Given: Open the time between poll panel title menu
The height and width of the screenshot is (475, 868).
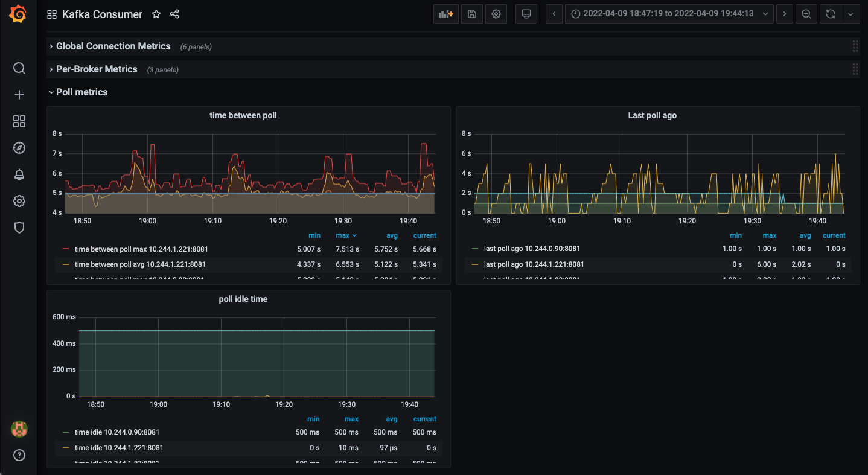Looking at the screenshot, I should (243, 115).
